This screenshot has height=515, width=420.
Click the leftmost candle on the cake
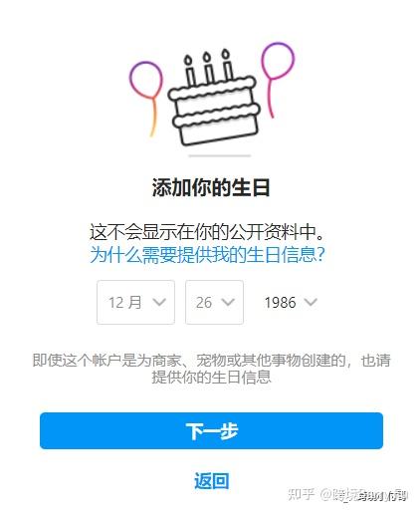tap(190, 71)
